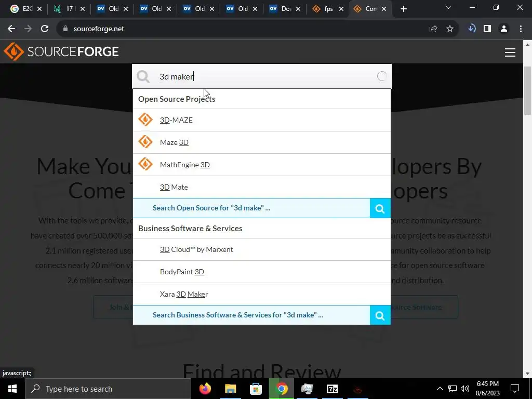This screenshot has height=399, width=532.
Task: Click the Chrome taskbar icon
Action: coord(281,389)
